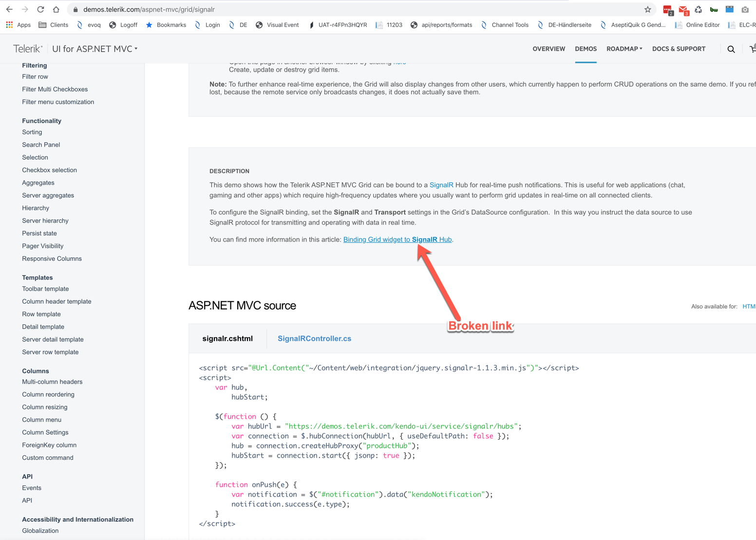Open the red extension with badge 2
The image size is (756, 540).
[x=668, y=10]
